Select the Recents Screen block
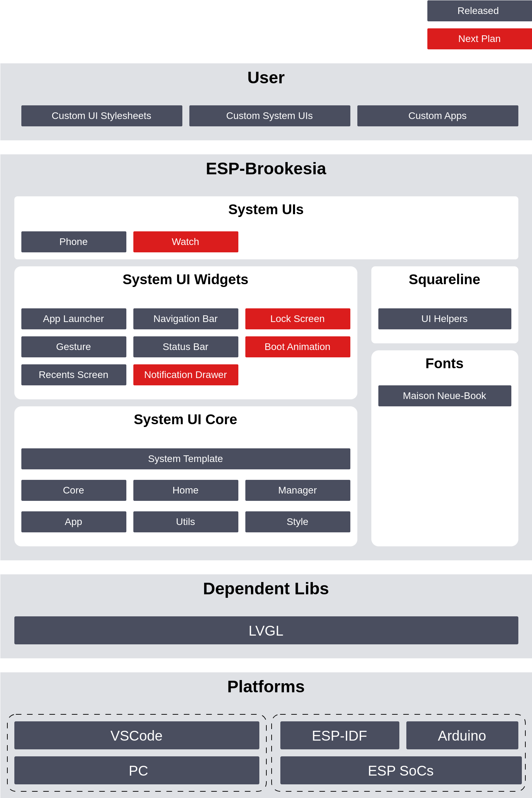 click(x=74, y=375)
